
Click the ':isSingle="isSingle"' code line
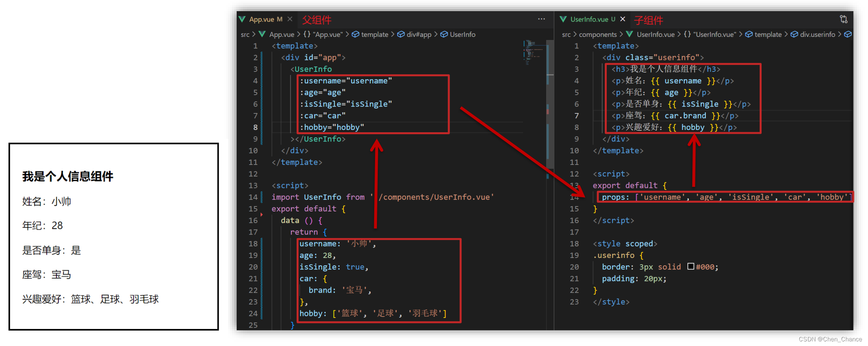(x=346, y=104)
